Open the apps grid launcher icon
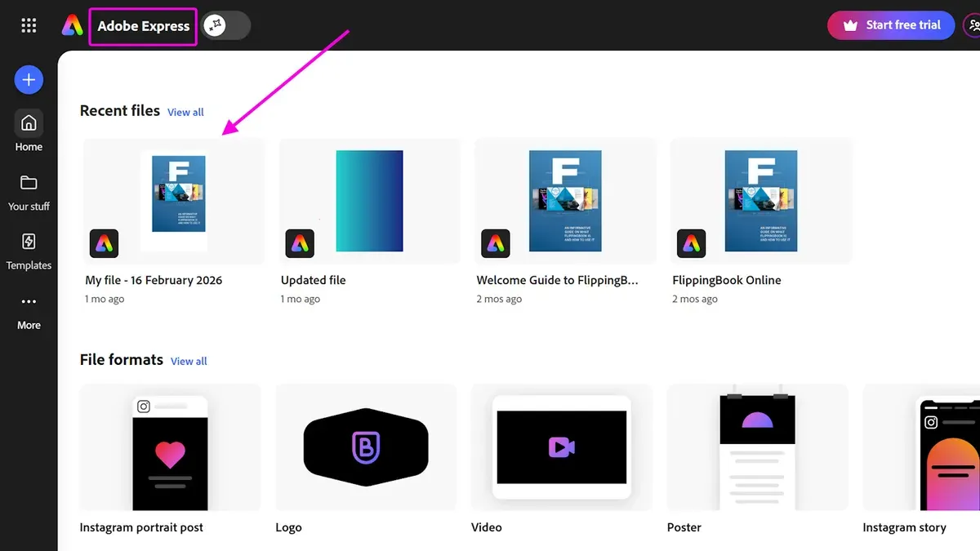Screen dimensions: 980x551 pos(29,25)
